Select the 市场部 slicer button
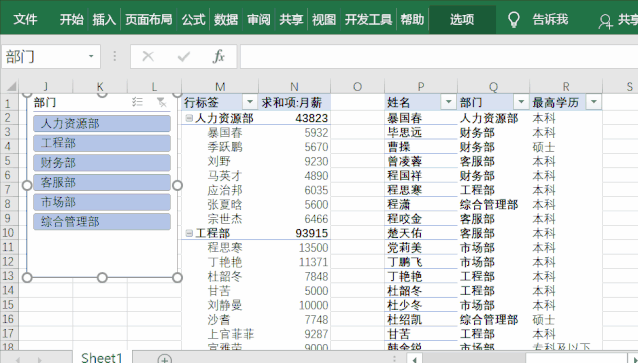Viewport: 638px width, 363px height. pos(102,202)
